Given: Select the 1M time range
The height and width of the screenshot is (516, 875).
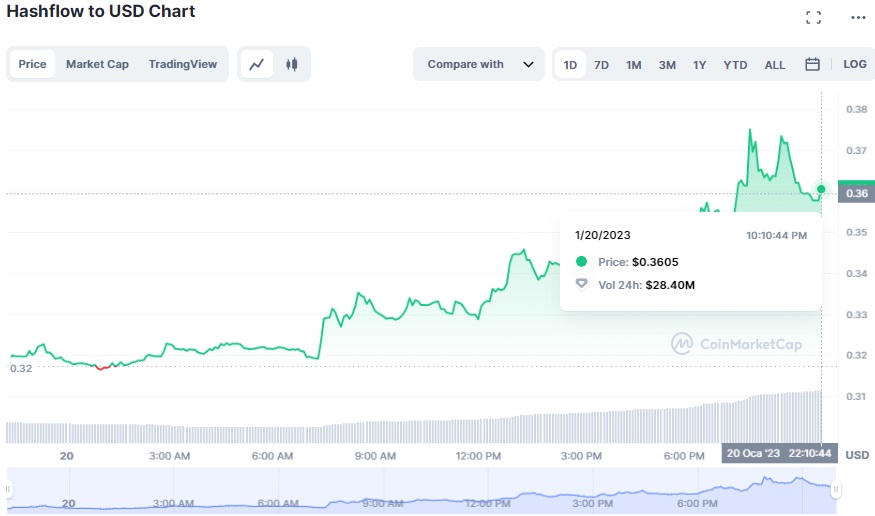Looking at the screenshot, I should 633,65.
